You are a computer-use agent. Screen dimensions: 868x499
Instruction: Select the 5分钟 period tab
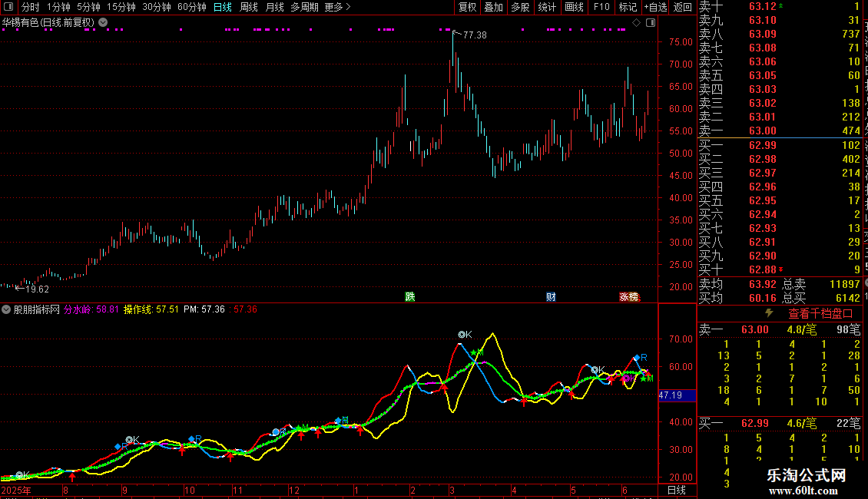coord(88,7)
